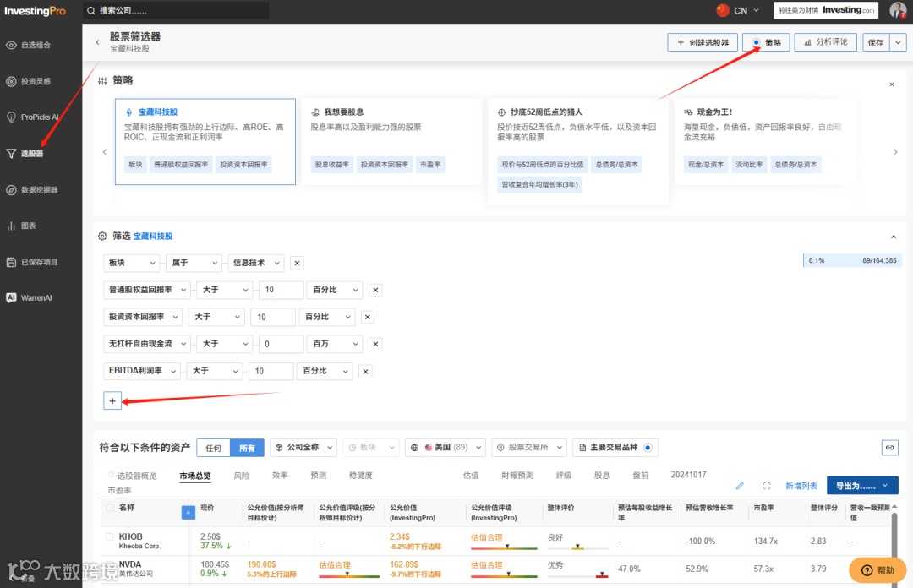
Task: Show previous strategy cards
Action: tap(105, 152)
